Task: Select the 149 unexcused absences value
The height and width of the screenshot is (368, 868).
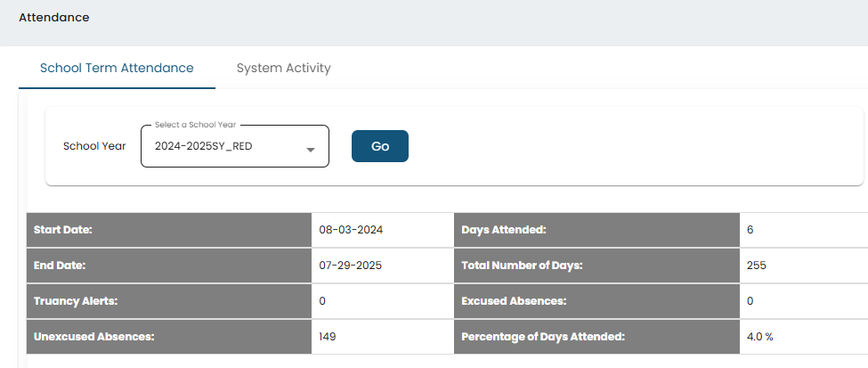Action: pyautogui.click(x=328, y=337)
